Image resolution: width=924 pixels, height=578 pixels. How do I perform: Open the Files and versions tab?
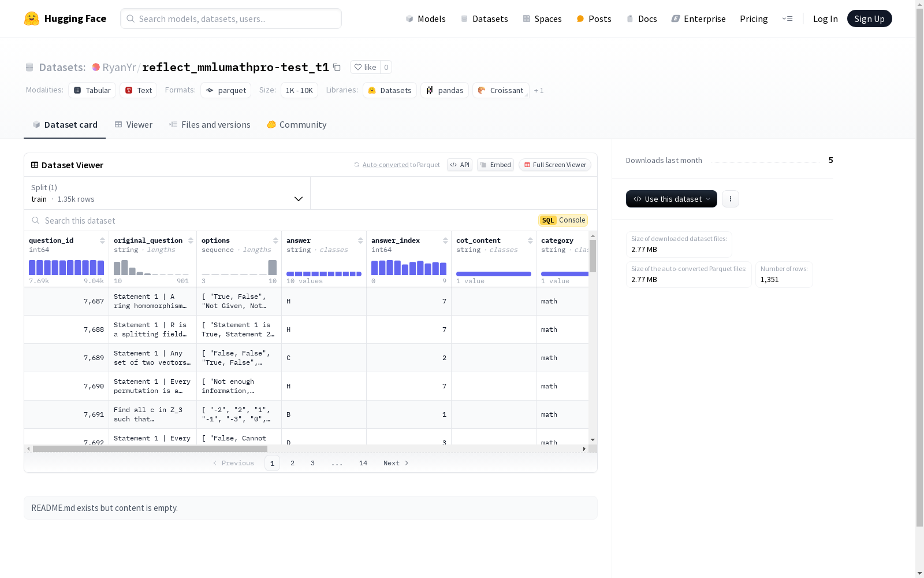click(210, 125)
